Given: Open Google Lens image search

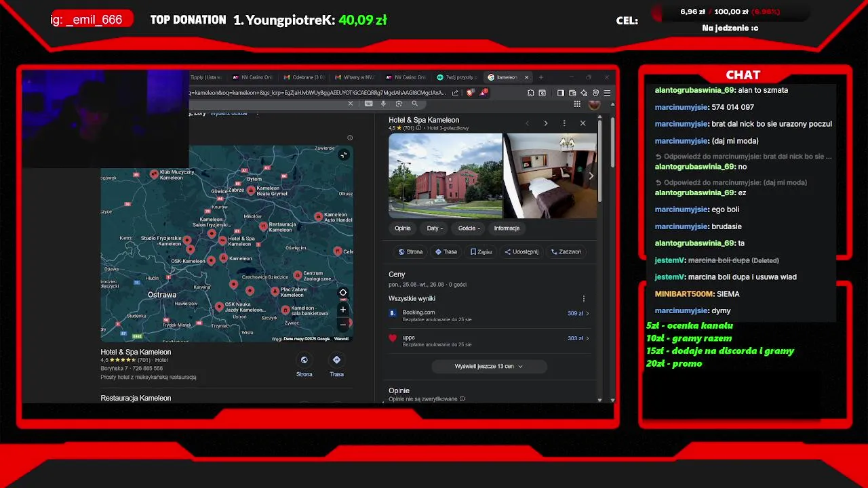Looking at the screenshot, I should (399, 104).
